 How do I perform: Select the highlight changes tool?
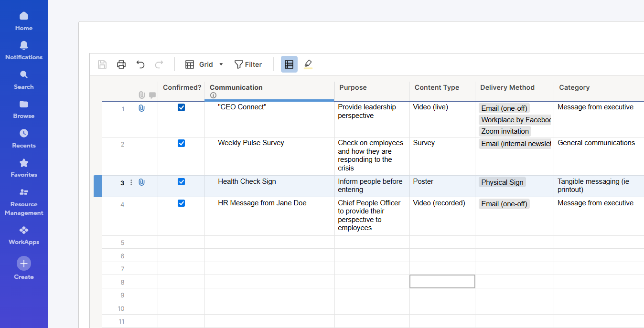tap(308, 64)
